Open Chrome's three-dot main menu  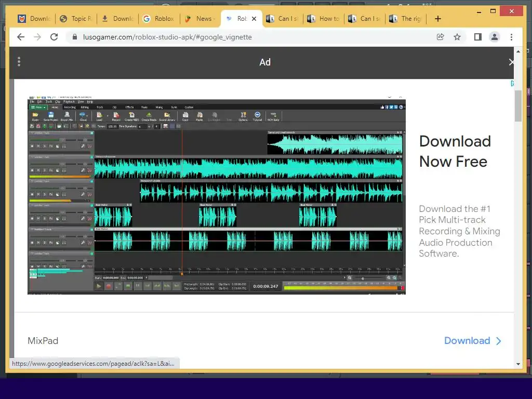512,37
